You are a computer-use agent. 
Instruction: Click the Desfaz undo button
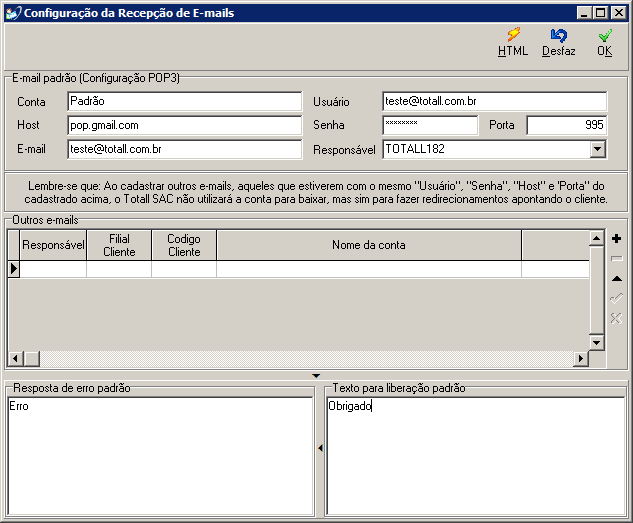(559, 42)
